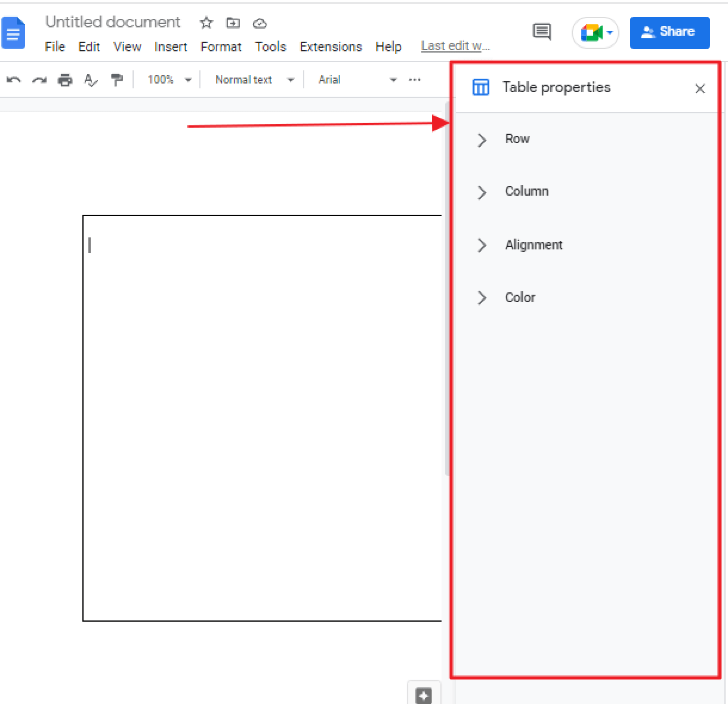The image size is (728, 704).
Task: Open comment history icon
Action: point(541,32)
